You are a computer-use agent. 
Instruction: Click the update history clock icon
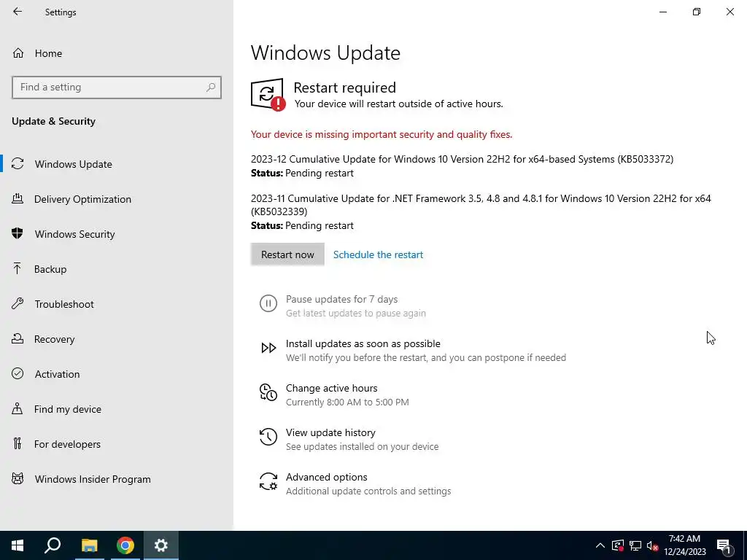(x=268, y=437)
